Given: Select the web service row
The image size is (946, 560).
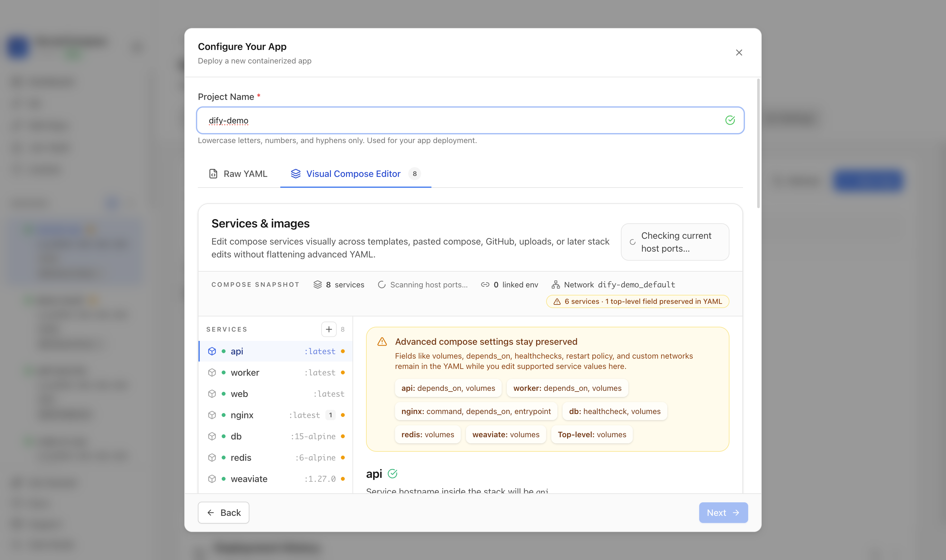Looking at the screenshot, I should pos(276,394).
